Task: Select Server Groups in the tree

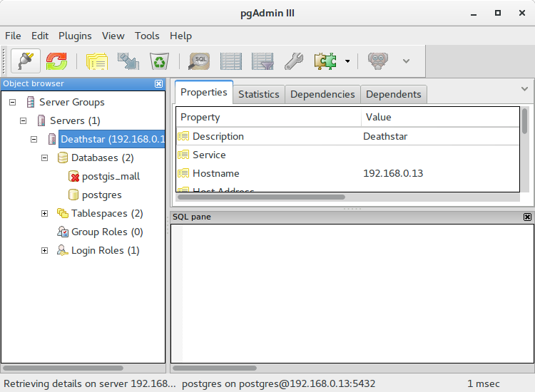Action: 71,102
